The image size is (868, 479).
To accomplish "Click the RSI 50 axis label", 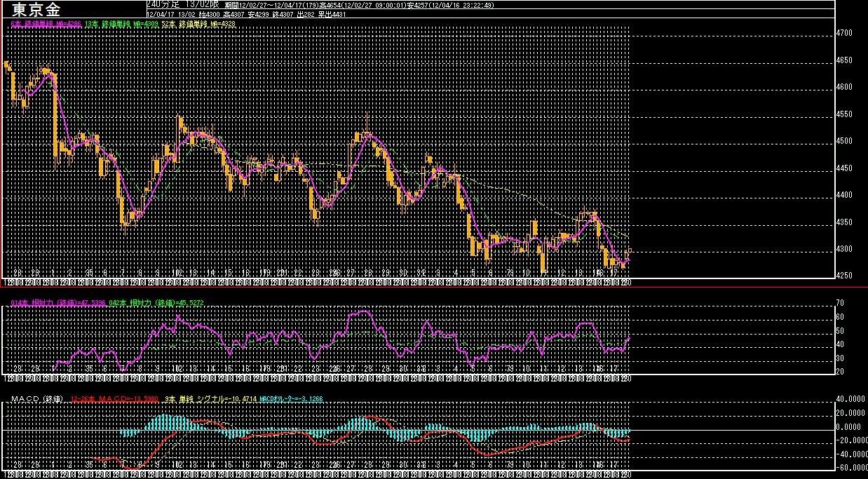I will 840,330.
